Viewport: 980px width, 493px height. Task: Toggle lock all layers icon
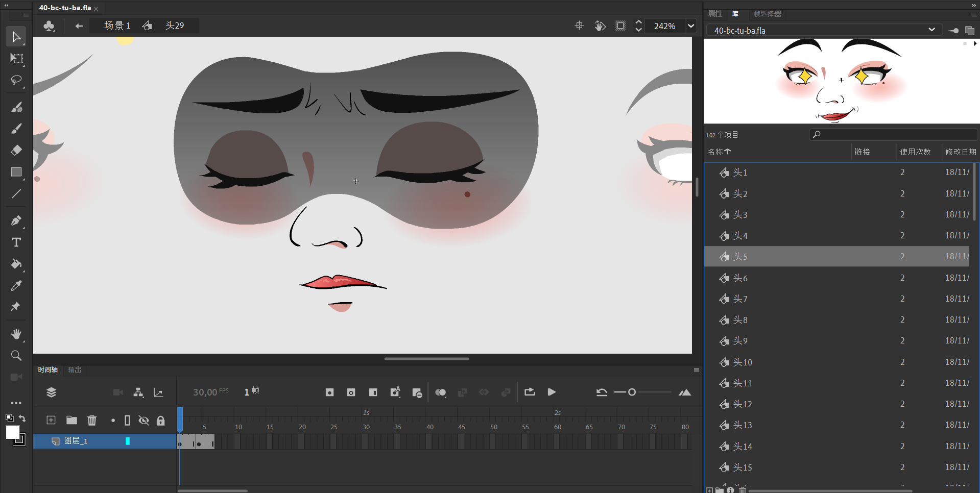(160, 421)
